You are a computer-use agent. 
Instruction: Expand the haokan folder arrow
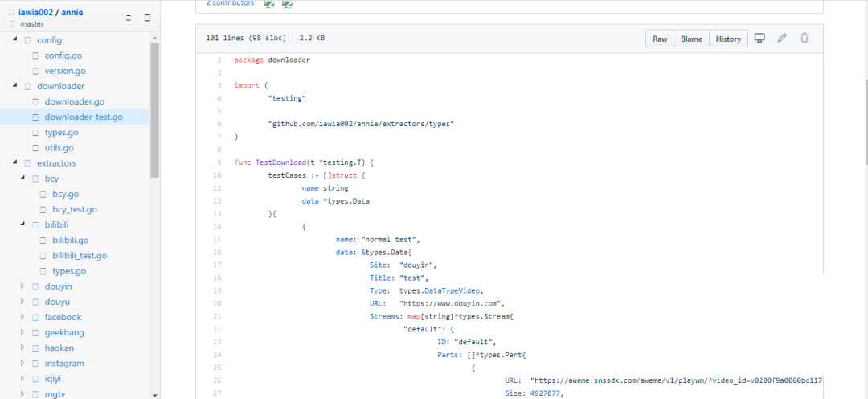click(23, 348)
